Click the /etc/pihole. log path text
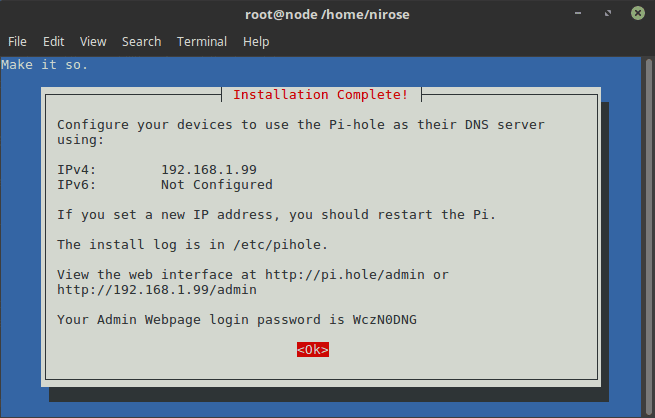655x418 pixels. [280, 245]
